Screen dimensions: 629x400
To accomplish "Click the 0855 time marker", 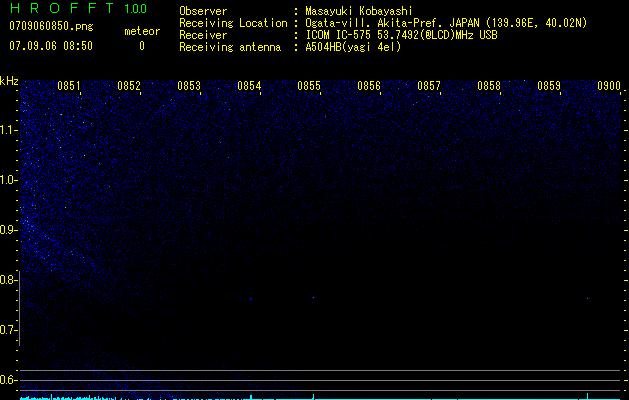I will tap(309, 86).
